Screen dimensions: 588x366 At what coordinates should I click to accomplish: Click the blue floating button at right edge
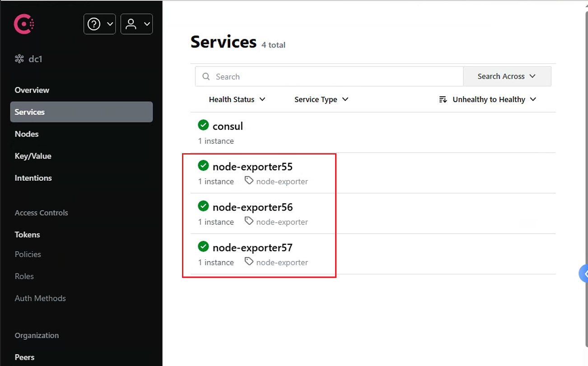tap(583, 274)
